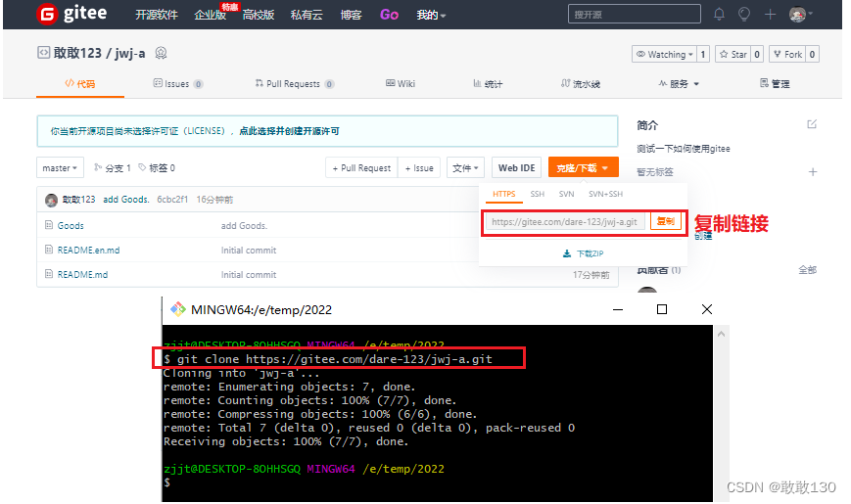The image size is (851, 504).
Task: Click the + Pull Request button
Action: pos(361,168)
